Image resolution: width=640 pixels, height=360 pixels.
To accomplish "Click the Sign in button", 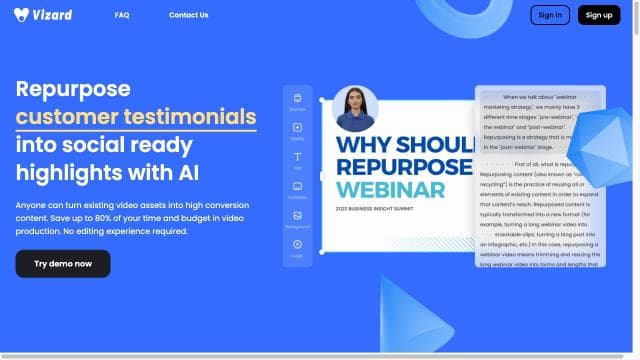I will [x=550, y=15].
